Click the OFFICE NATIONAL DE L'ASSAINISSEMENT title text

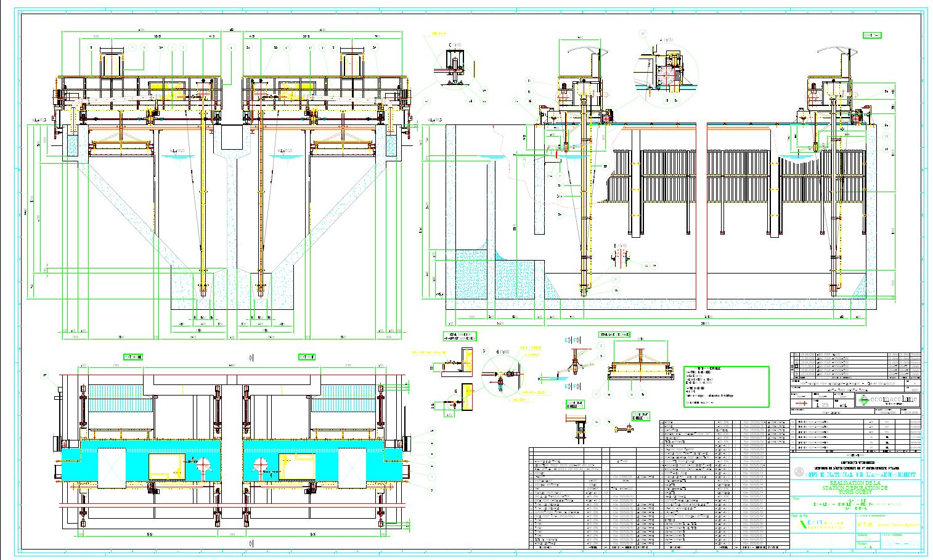[861, 474]
